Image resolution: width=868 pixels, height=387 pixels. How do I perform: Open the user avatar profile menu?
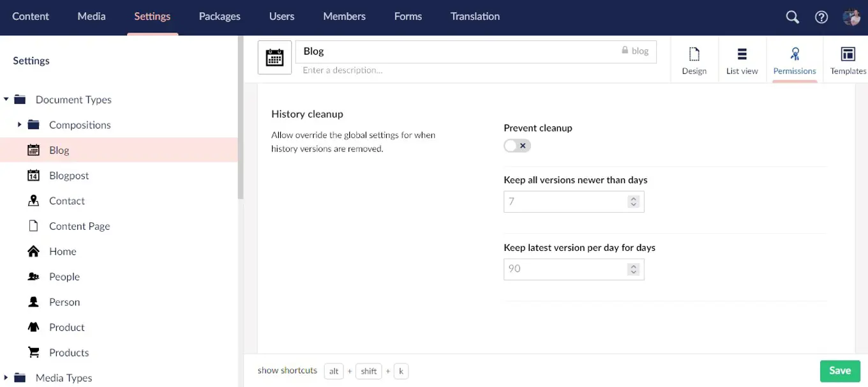pyautogui.click(x=851, y=17)
